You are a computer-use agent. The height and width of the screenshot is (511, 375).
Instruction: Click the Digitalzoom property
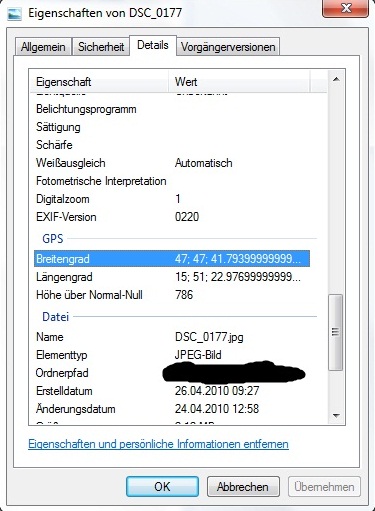63,199
